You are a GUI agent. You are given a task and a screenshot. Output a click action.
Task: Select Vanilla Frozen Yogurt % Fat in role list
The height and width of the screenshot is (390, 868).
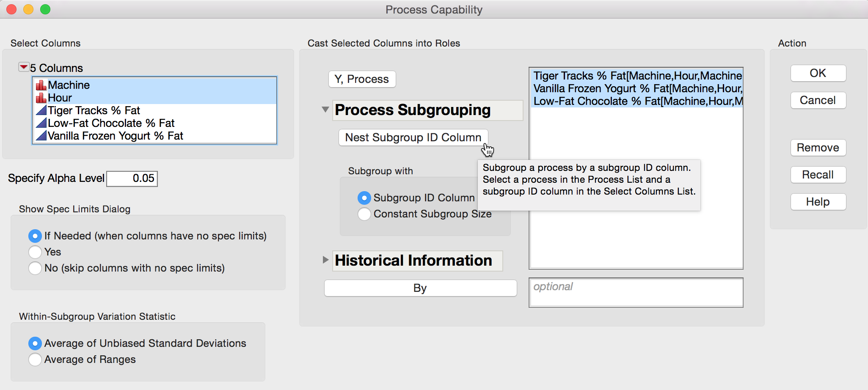[637, 88]
